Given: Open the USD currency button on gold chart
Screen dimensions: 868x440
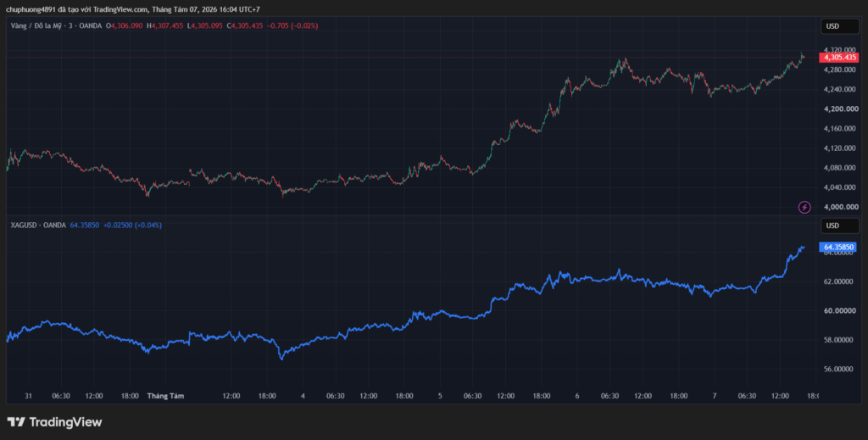Looking at the screenshot, I should click(839, 26).
